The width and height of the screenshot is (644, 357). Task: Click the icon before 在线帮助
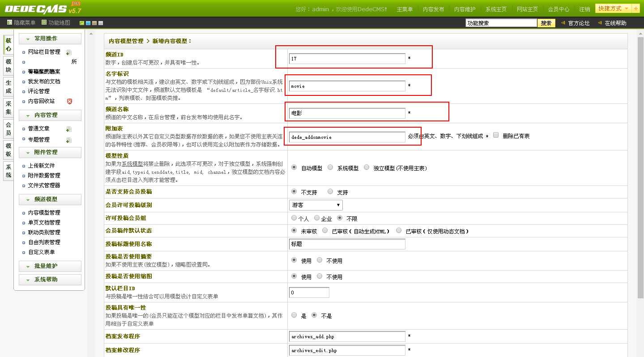point(600,23)
